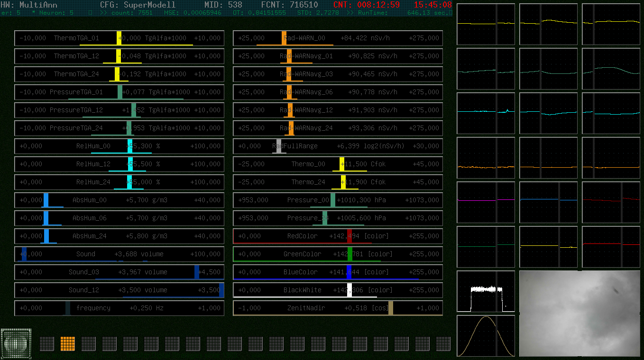
Task: Click the Rad-WARNavg_12 gauge row
Action: point(338,110)
